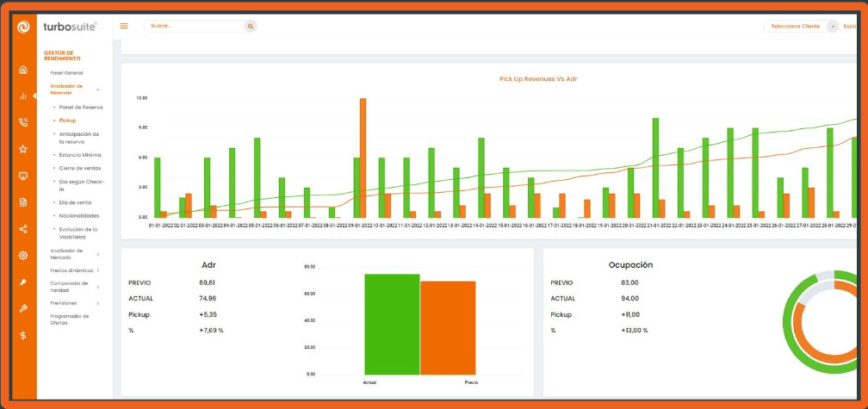Collapse the Analizador de Reservas section
This screenshot has height=409, width=868.
pyautogui.click(x=97, y=90)
